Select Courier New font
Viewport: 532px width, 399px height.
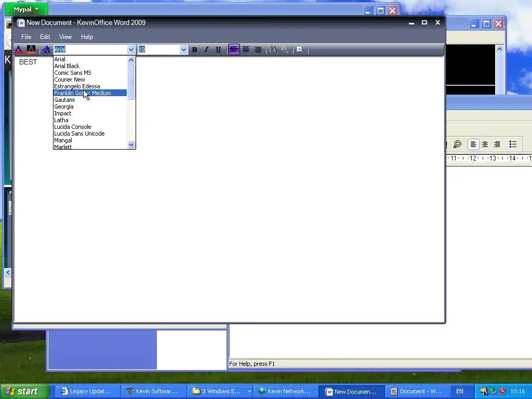[x=90, y=79]
